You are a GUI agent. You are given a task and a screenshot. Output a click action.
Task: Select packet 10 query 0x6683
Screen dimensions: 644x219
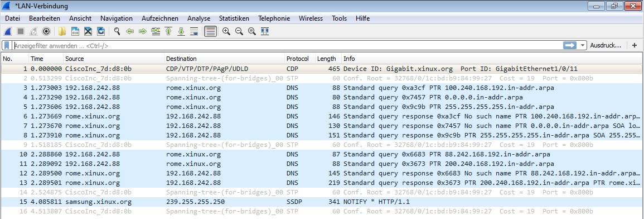pyautogui.click(x=322, y=154)
